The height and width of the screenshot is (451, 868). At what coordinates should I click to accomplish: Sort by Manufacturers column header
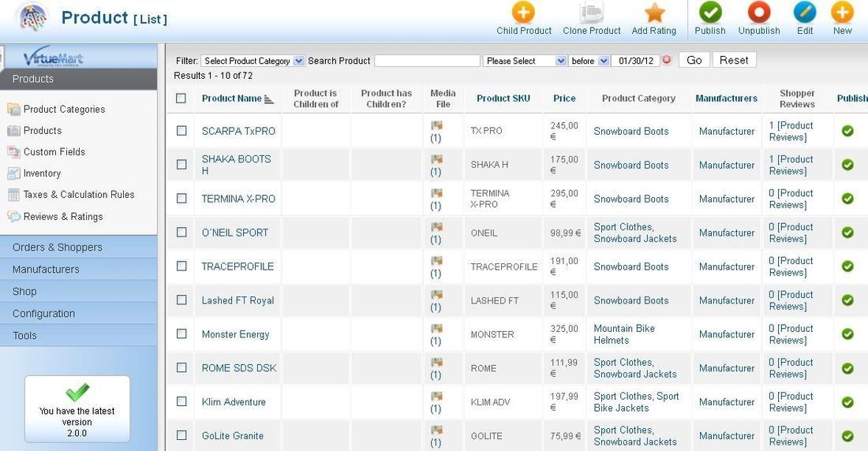[x=726, y=99]
